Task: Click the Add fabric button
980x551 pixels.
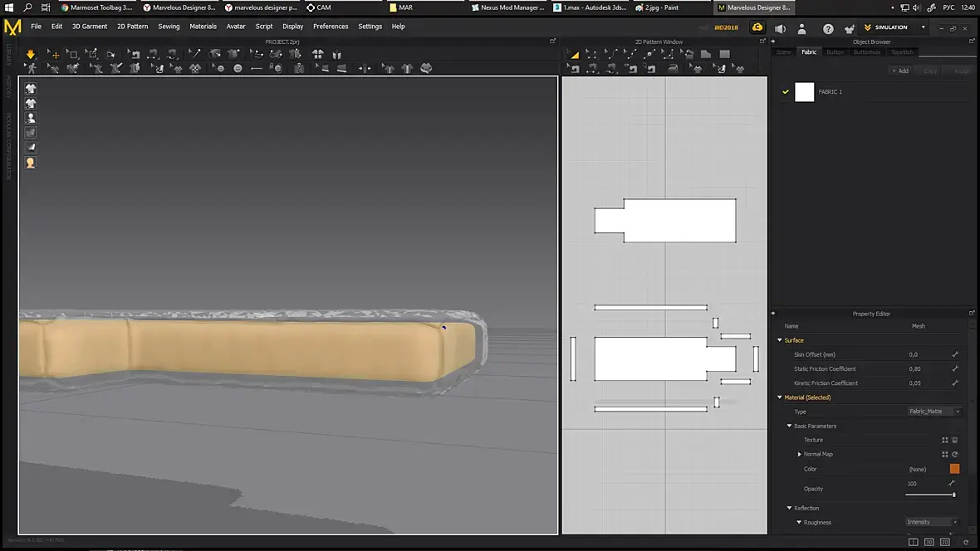Action: point(900,71)
